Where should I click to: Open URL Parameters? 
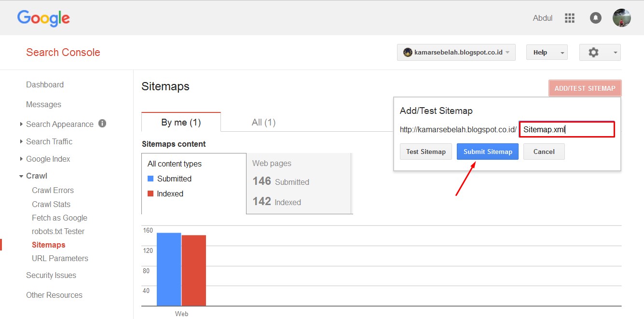[60, 258]
